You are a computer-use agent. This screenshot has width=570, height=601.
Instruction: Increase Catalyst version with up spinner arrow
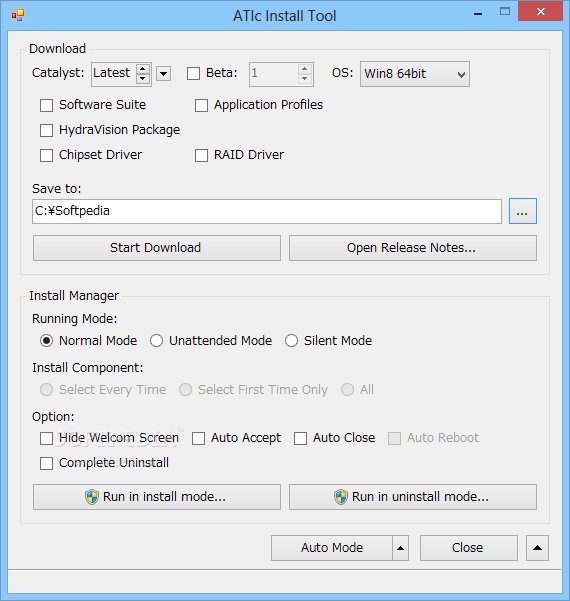143,69
